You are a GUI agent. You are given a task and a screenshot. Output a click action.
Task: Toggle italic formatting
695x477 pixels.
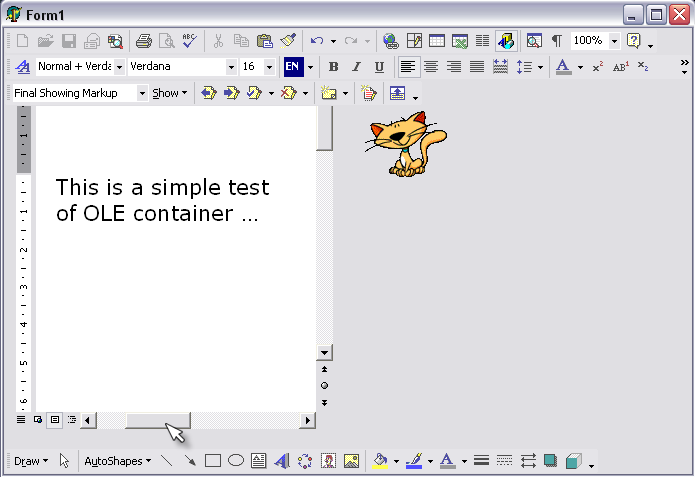pos(356,67)
